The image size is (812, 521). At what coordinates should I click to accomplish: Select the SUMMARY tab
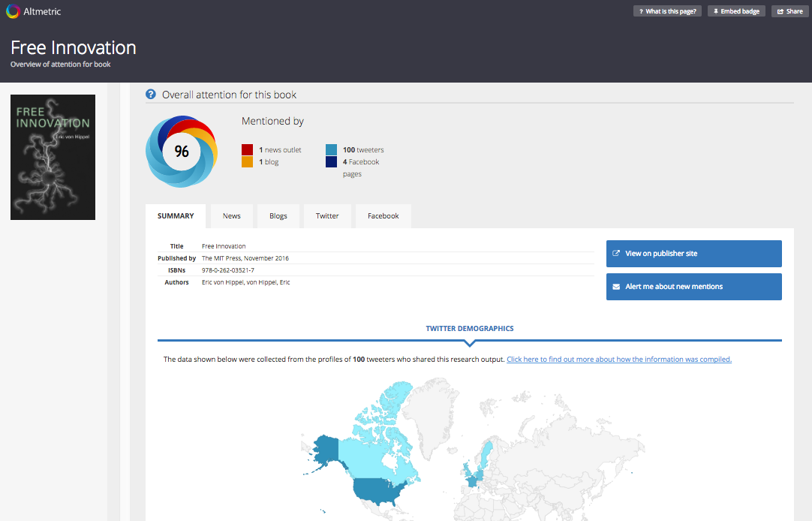176,216
